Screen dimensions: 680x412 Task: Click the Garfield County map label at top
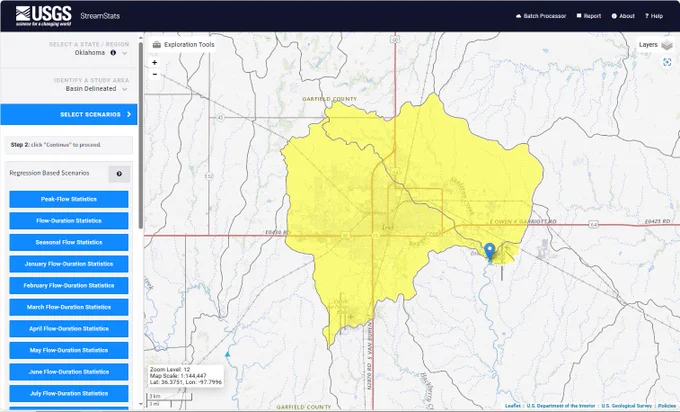point(330,99)
